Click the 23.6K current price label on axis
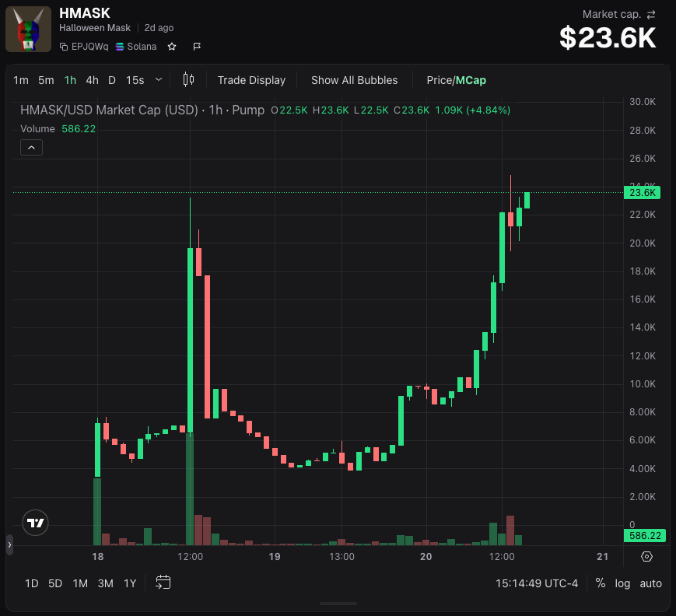The height and width of the screenshot is (616, 676). click(642, 193)
